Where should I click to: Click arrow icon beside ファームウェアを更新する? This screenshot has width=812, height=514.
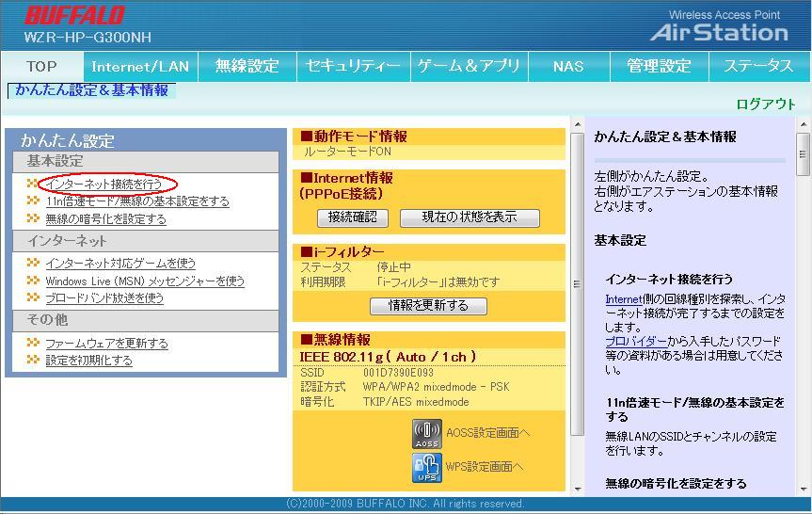[33, 344]
